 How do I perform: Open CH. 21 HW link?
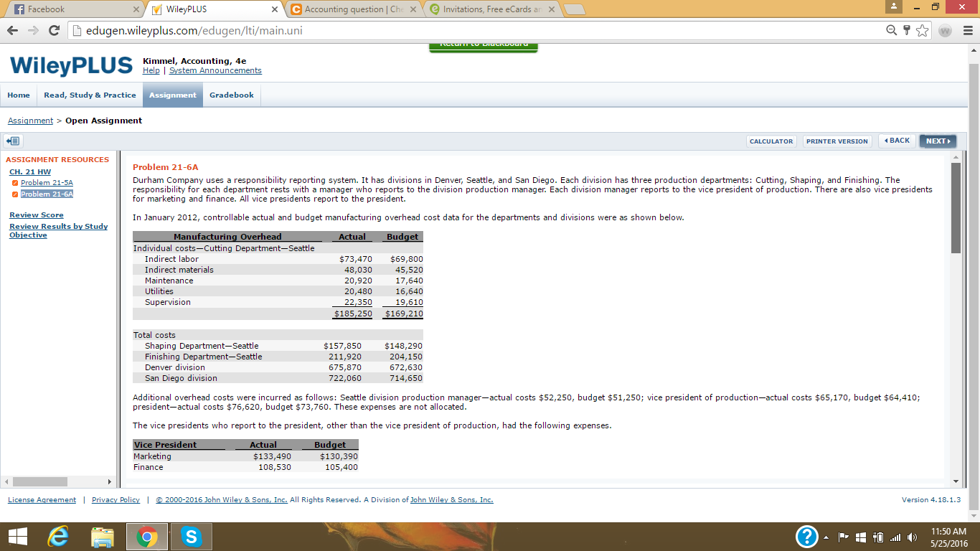pyautogui.click(x=30, y=171)
